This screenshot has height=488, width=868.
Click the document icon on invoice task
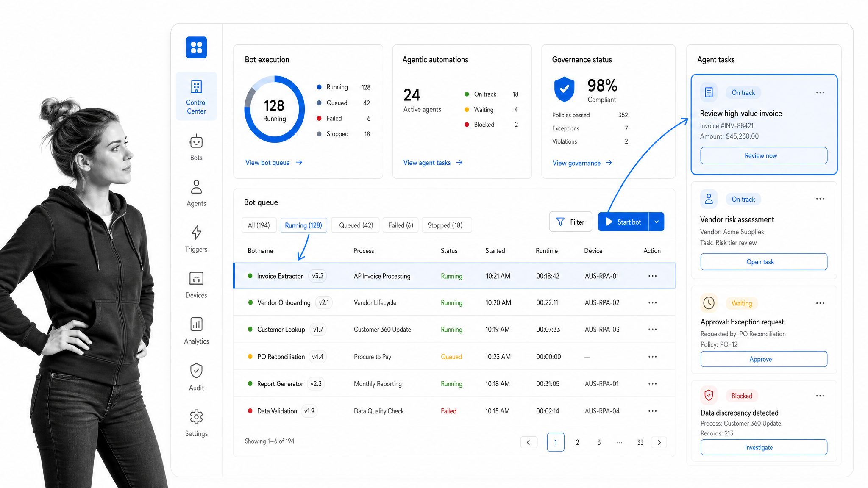click(x=709, y=92)
